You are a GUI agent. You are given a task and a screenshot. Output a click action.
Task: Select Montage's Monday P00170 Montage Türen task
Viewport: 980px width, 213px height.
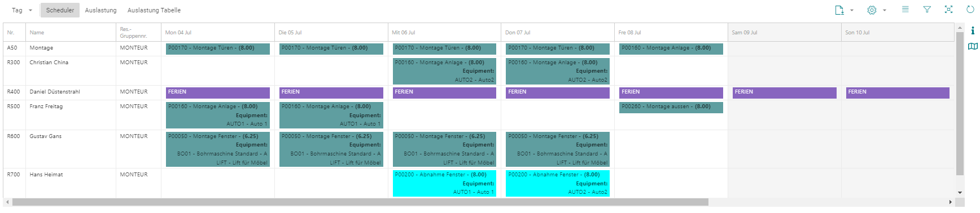click(x=218, y=48)
